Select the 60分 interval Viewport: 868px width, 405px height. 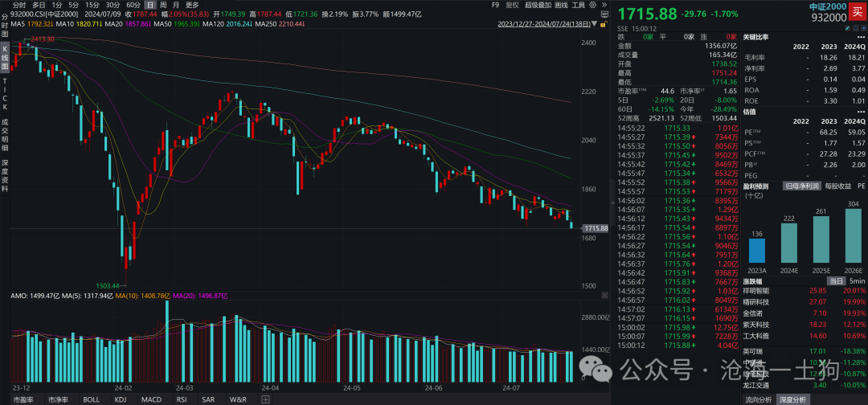[133, 5]
